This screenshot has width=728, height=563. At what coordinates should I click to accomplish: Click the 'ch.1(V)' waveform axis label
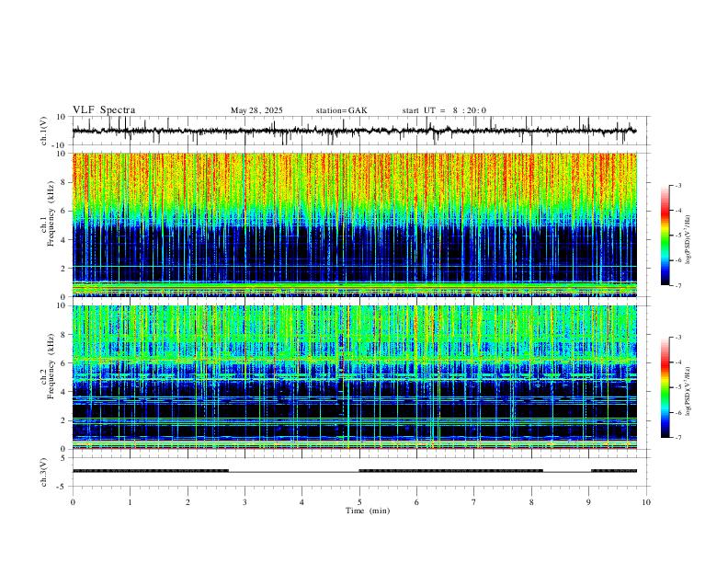tap(44, 131)
